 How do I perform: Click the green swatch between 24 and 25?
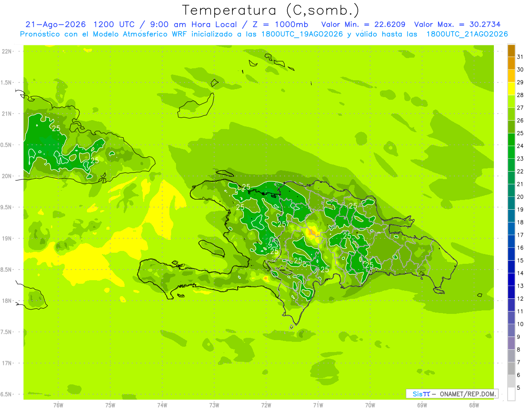[x=511, y=140]
